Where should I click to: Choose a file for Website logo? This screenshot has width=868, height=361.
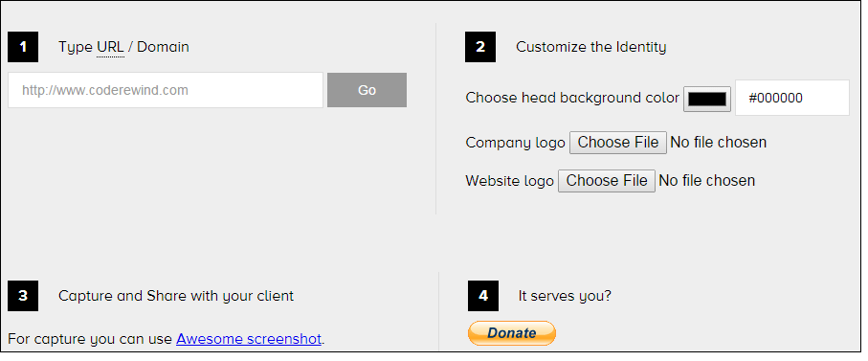[x=607, y=180]
